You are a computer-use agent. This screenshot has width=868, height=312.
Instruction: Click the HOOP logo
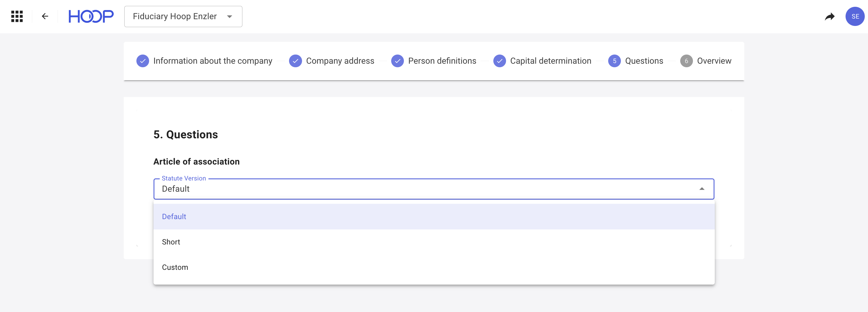91,16
